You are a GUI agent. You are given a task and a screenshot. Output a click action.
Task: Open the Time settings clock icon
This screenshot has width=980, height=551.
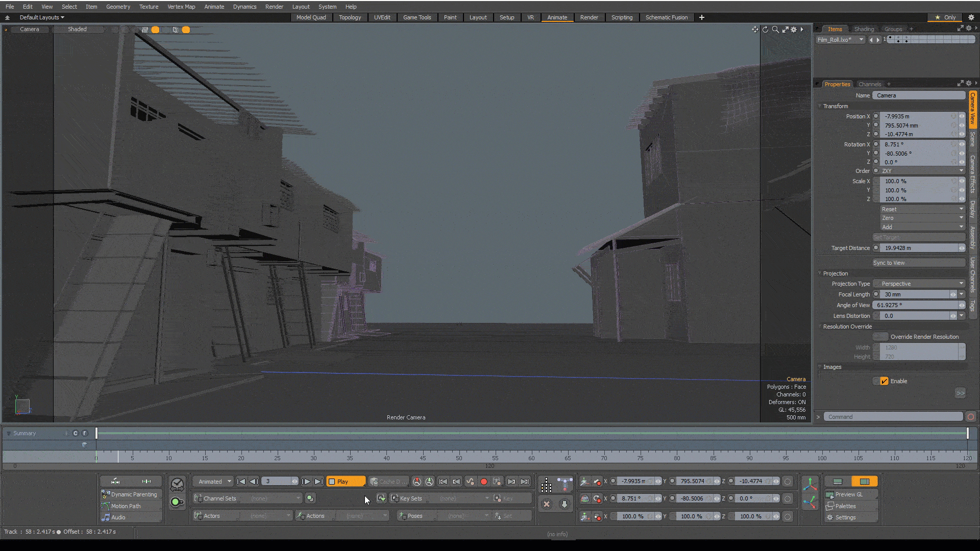coord(177,484)
